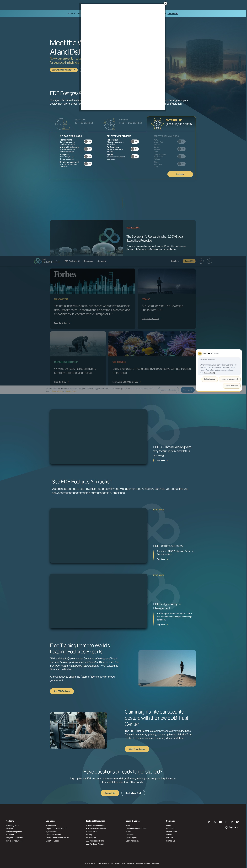Click arrow next to Read the Article

point(69,323)
